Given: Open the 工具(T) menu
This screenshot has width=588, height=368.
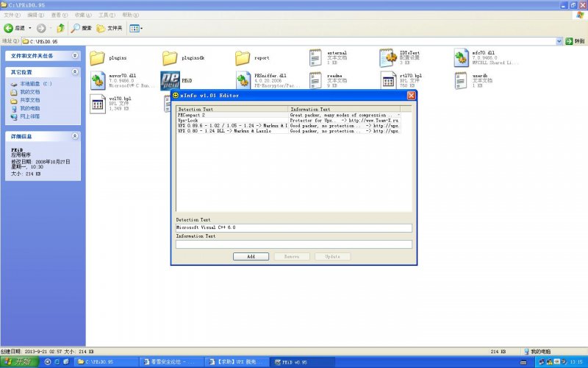Looking at the screenshot, I should [x=107, y=15].
